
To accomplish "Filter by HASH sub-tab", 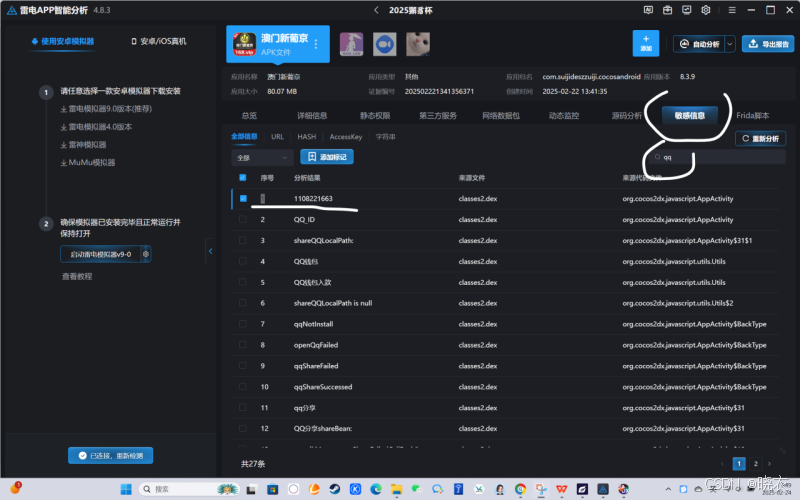I will click(x=307, y=137).
